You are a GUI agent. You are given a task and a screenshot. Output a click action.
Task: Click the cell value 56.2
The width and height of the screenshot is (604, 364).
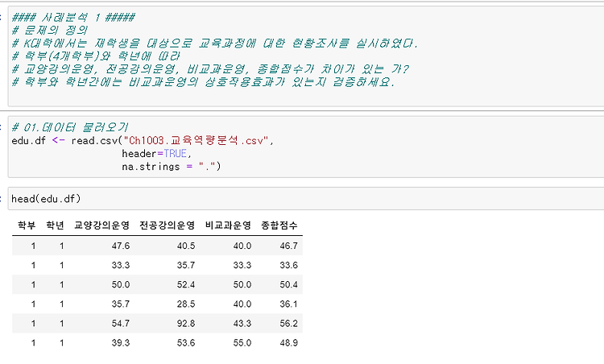click(x=288, y=323)
